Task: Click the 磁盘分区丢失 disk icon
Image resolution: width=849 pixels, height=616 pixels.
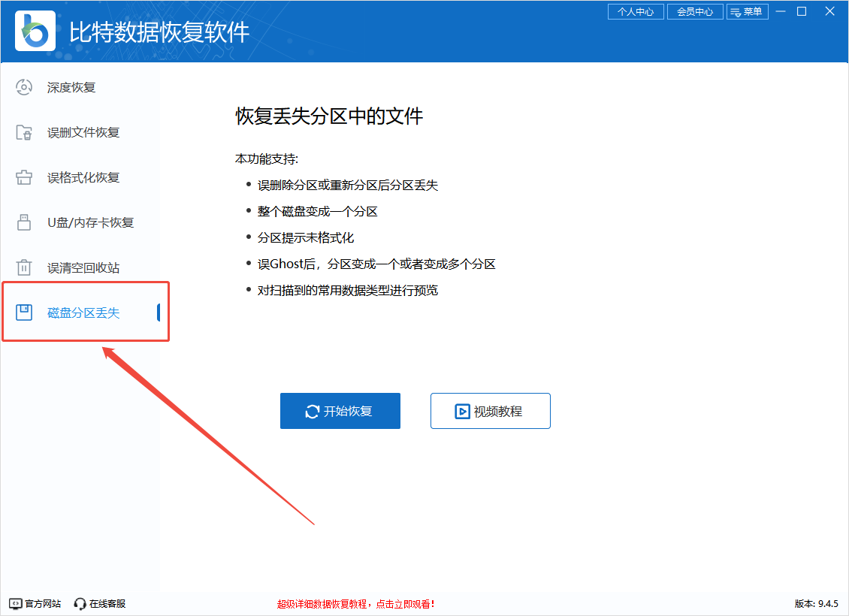Action: 24,313
